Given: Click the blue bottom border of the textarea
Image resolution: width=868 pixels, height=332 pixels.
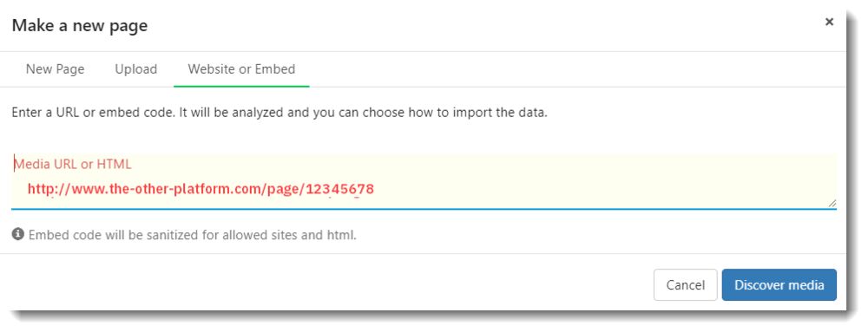Looking at the screenshot, I should pos(424,209).
